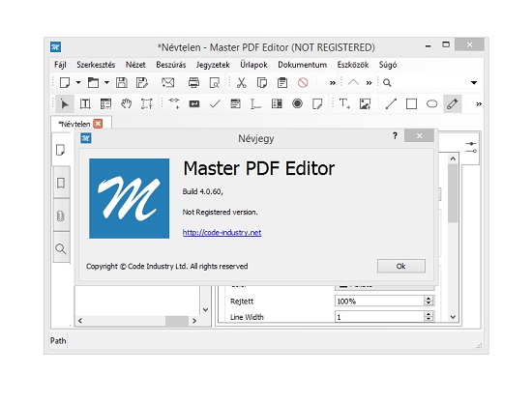Expand hidden navigation toolbar items chevron
The height and width of the screenshot is (403, 532).
click(x=369, y=83)
